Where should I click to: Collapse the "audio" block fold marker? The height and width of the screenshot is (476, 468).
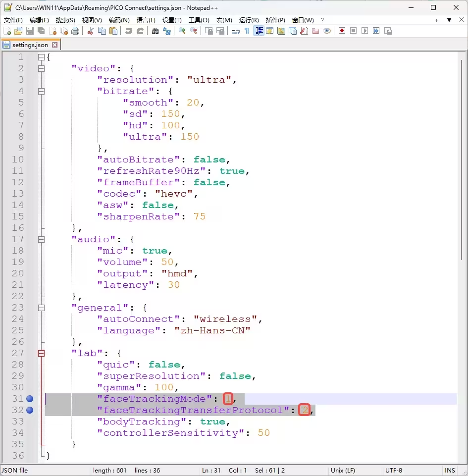[41, 239]
